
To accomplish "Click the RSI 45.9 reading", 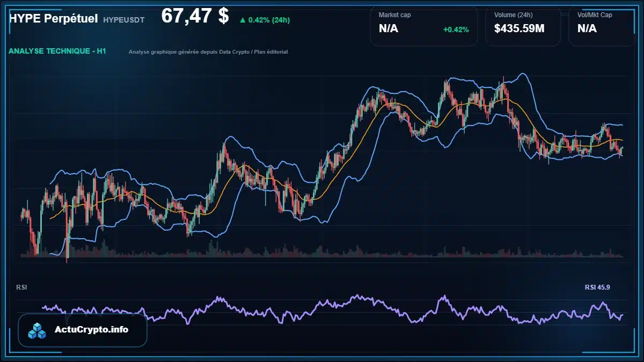I will pos(597,287).
